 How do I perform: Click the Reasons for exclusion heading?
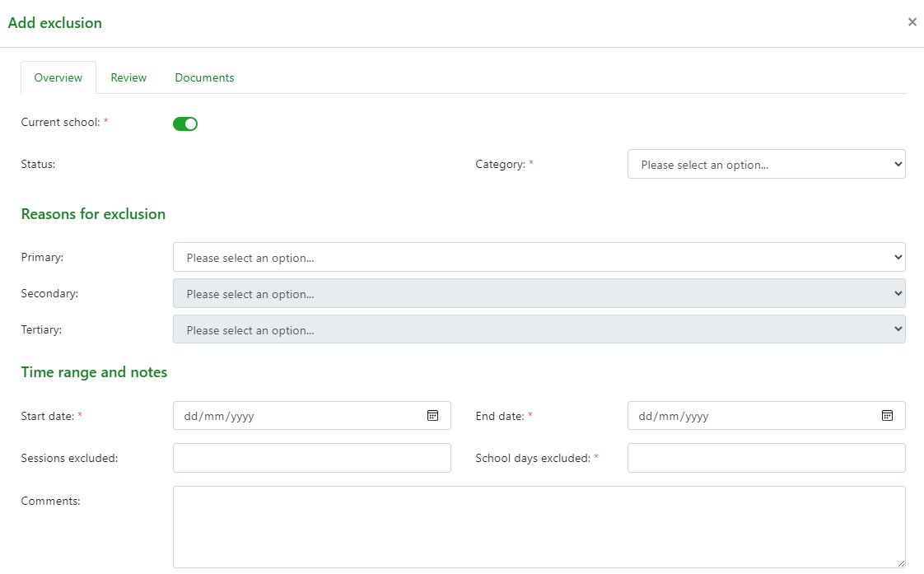[93, 214]
